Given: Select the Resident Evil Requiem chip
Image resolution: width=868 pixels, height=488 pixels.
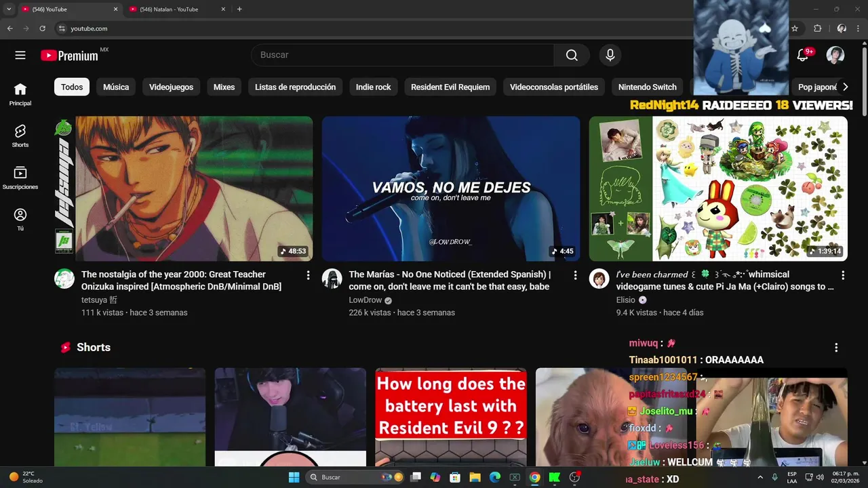Looking at the screenshot, I should 450,87.
